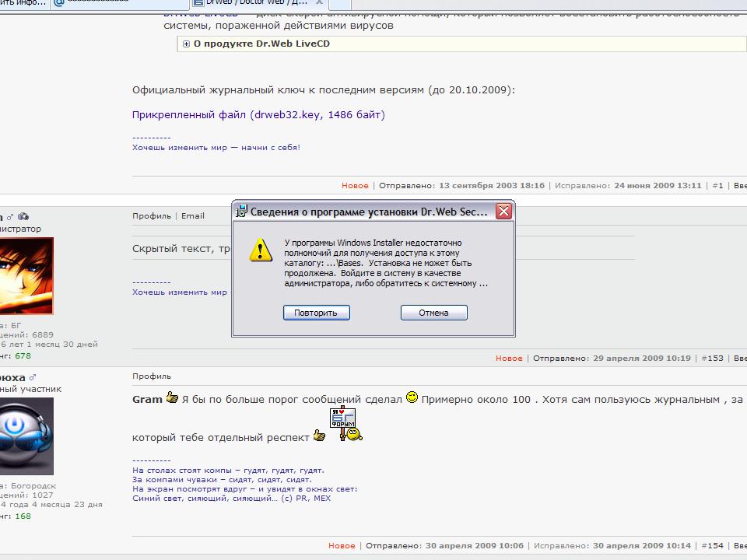Click the yellow warning triangle icon

pyautogui.click(x=260, y=250)
